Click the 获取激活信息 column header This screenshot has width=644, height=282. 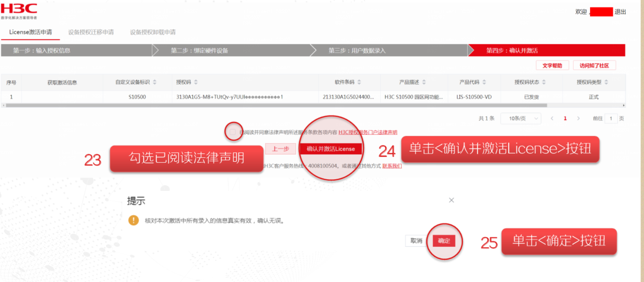point(62,82)
